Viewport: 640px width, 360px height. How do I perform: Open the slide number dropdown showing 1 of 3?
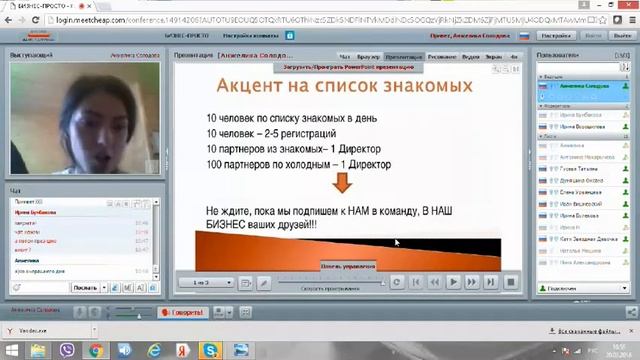[x=207, y=282]
